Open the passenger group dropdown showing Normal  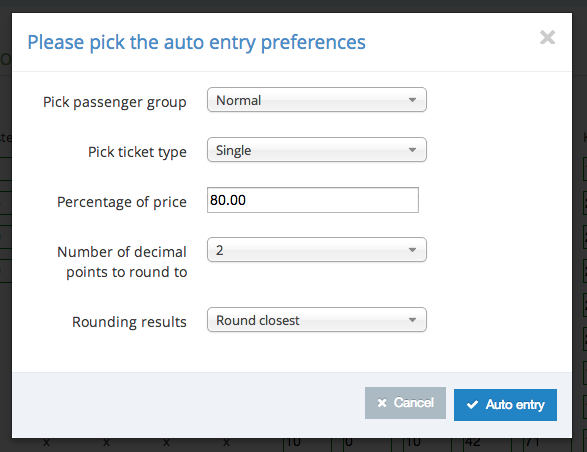click(x=317, y=100)
